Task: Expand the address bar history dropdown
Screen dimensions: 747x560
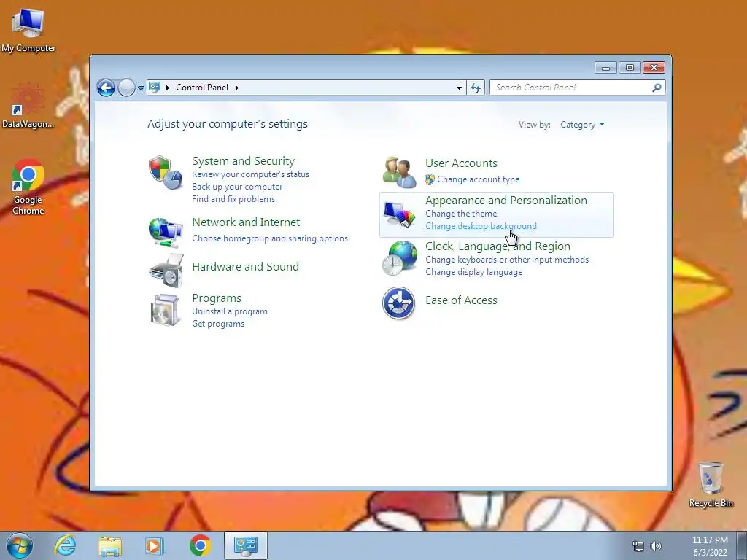Action: [x=459, y=87]
